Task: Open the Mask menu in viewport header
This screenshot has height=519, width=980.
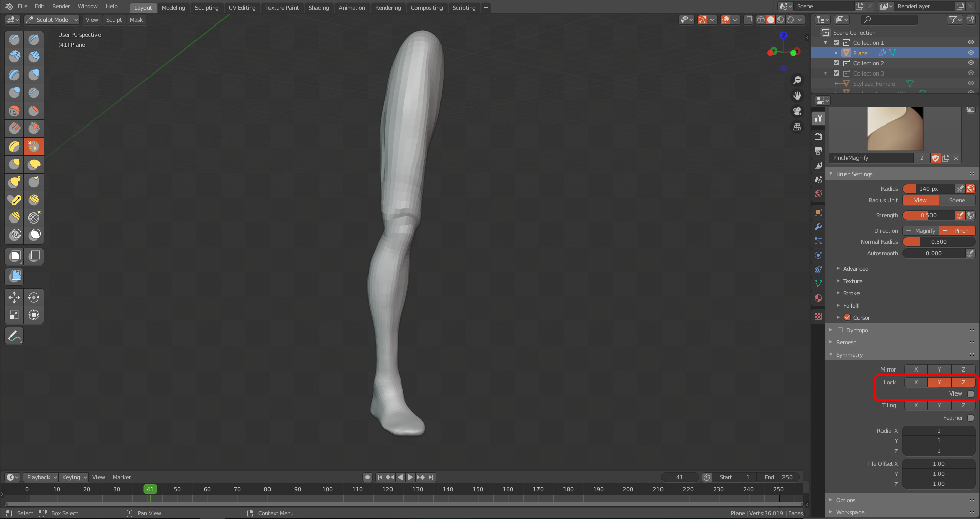Action: 136,20
